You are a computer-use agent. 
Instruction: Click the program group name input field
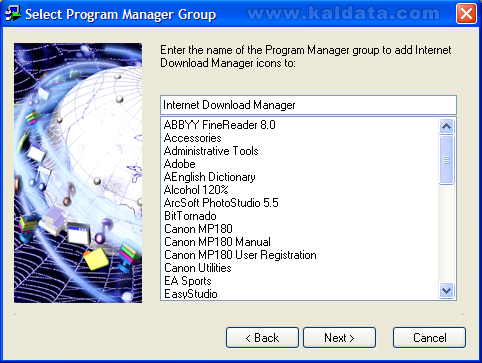308,105
